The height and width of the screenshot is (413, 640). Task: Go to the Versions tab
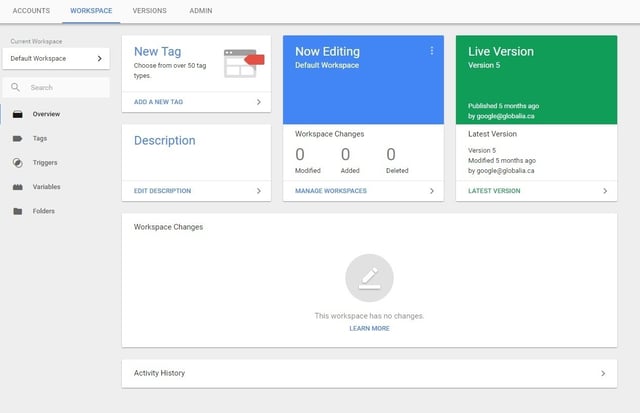pyautogui.click(x=149, y=11)
